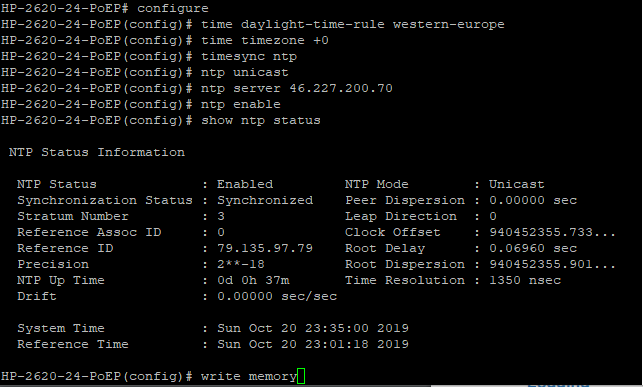Click the Reference Assoc ID value 0
The height and width of the screenshot is (387, 643).
point(221,232)
